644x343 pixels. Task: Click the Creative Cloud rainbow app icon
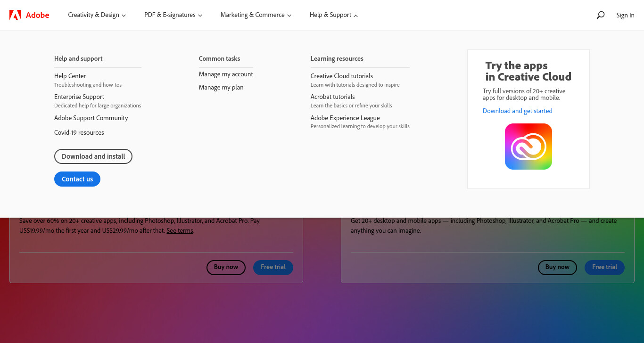tap(528, 147)
